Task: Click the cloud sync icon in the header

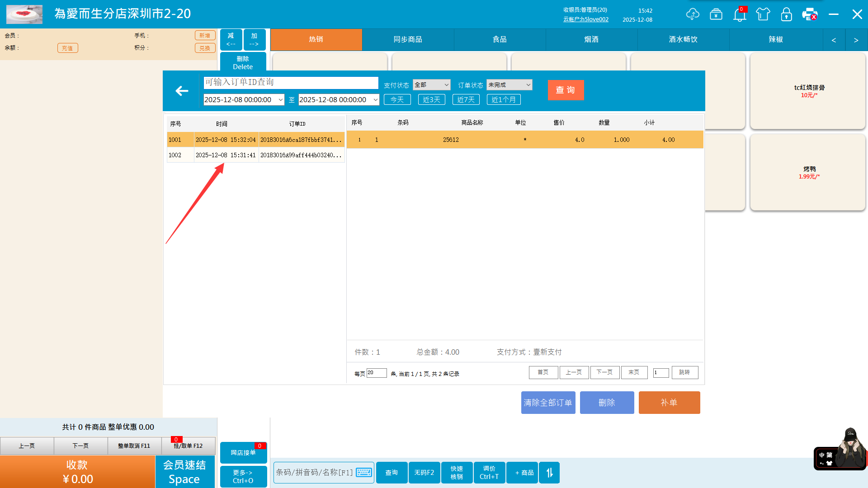Action: [x=692, y=14]
